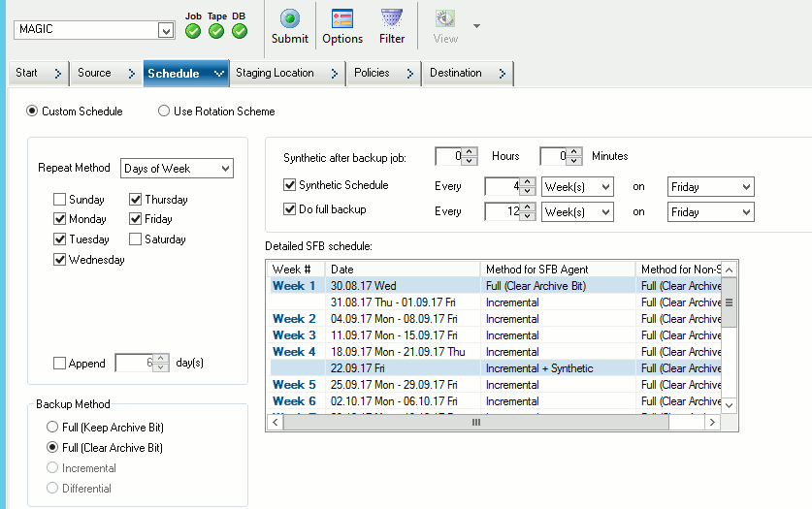The width and height of the screenshot is (812, 509).
Task: Click the Job status green check
Action: point(193,32)
